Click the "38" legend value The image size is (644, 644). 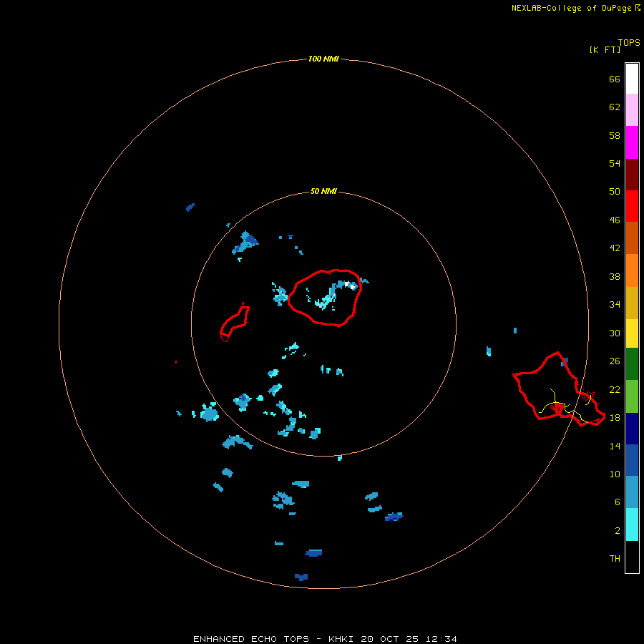615,276
